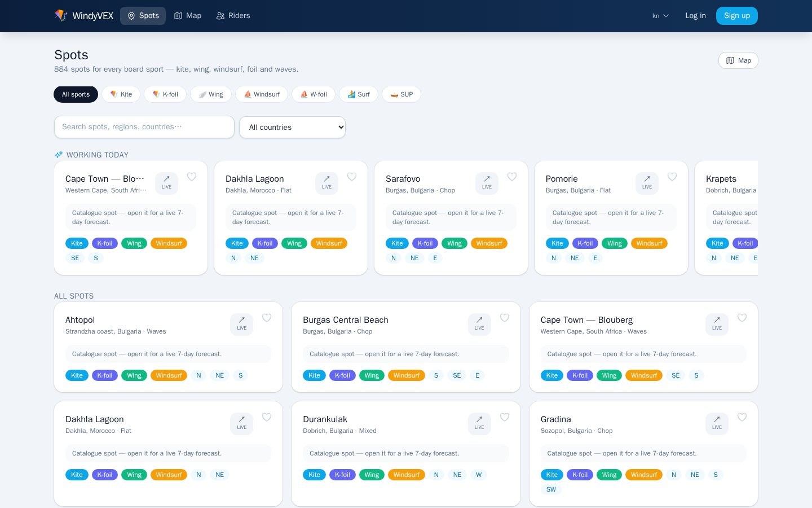Filter spots by W-foil
This screenshot has width=812, height=508.
pyautogui.click(x=314, y=94)
